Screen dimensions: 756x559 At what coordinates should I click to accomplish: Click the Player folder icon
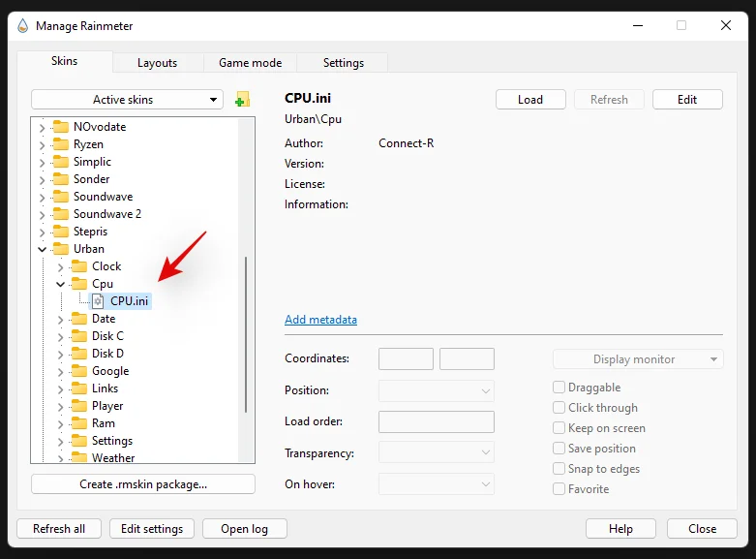79,406
